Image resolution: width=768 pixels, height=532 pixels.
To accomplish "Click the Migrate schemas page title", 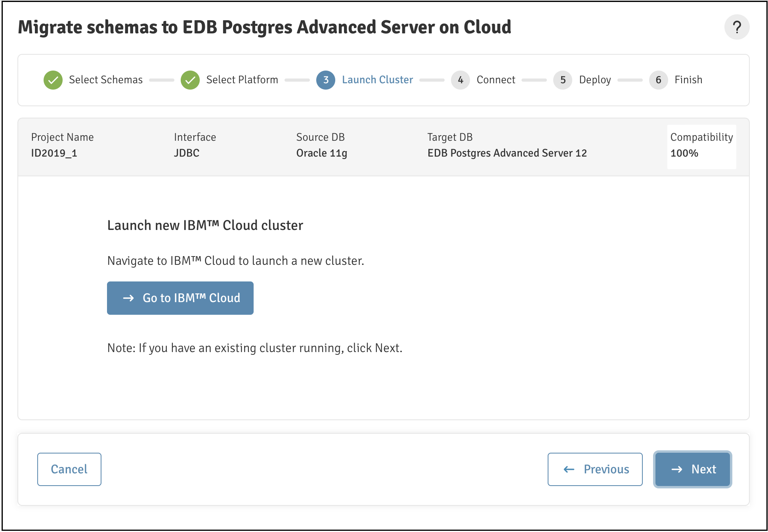I will 265,27.
